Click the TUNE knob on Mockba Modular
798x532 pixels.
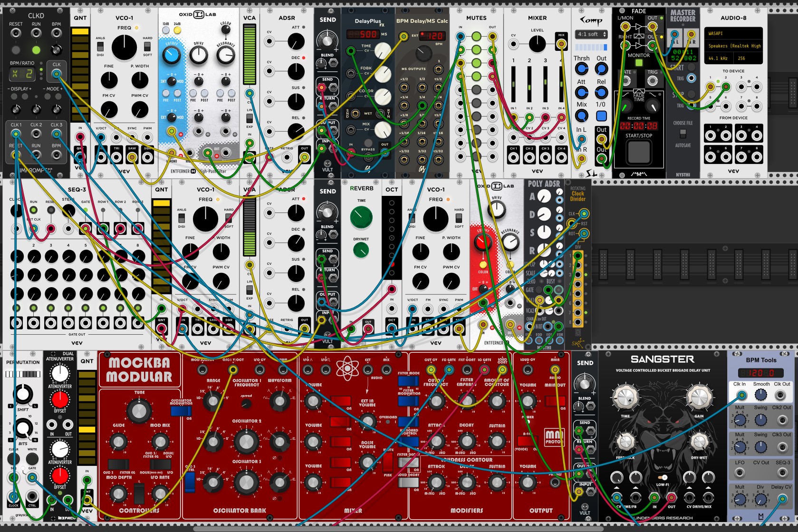pyautogui.click(x=139, y=411)
